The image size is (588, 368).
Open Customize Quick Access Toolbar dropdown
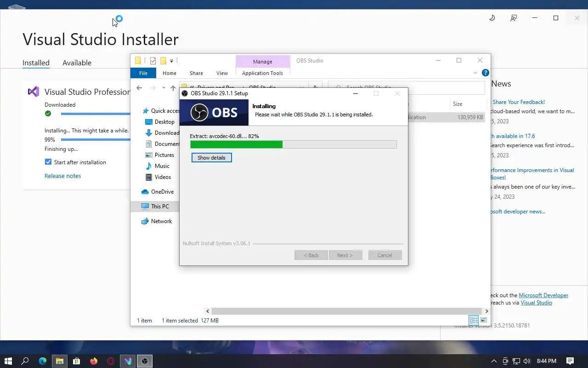pyautogui.click(x=171, y=61)
